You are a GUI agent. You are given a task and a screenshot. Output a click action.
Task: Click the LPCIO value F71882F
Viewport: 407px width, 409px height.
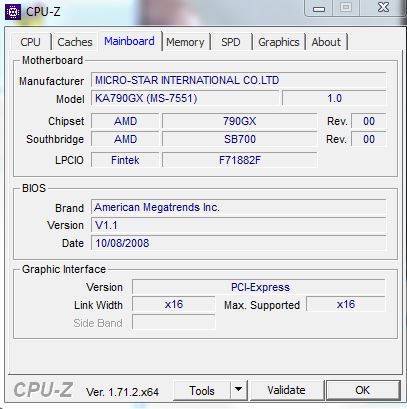[x=240, y=160]
